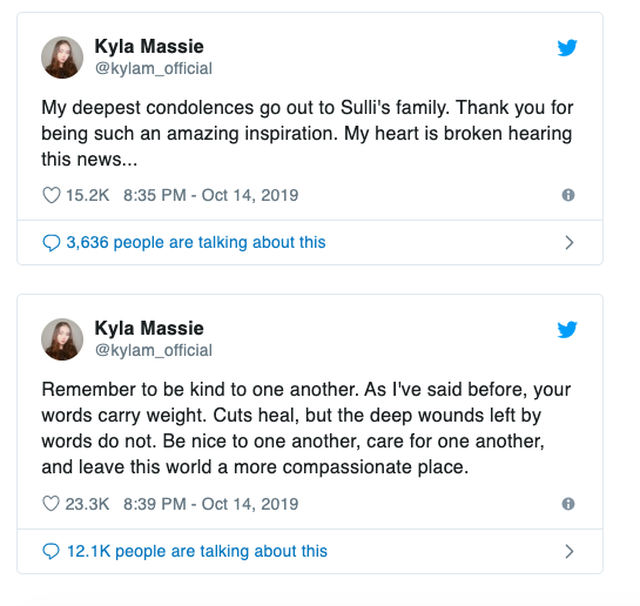This screenshot has width=640, height=606.
Task: Click the Twitter bird on the 'be kind' tweet
Action: [567, 329]
